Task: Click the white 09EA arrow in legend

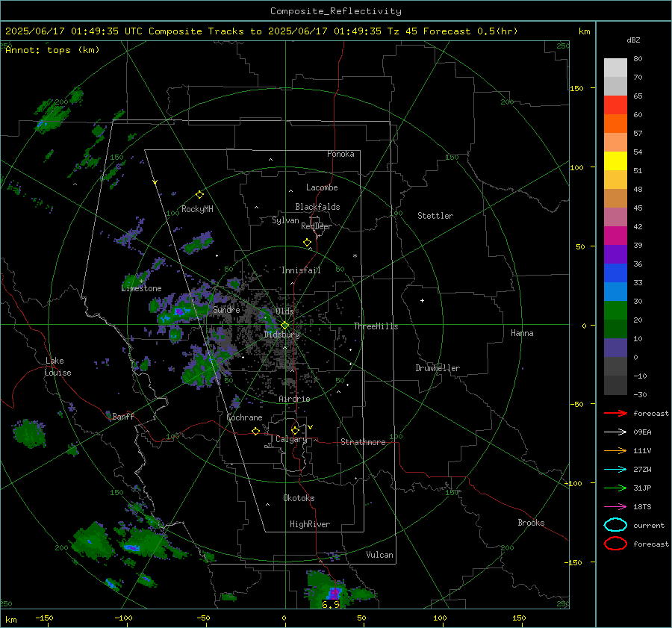Action: (615, 432)
